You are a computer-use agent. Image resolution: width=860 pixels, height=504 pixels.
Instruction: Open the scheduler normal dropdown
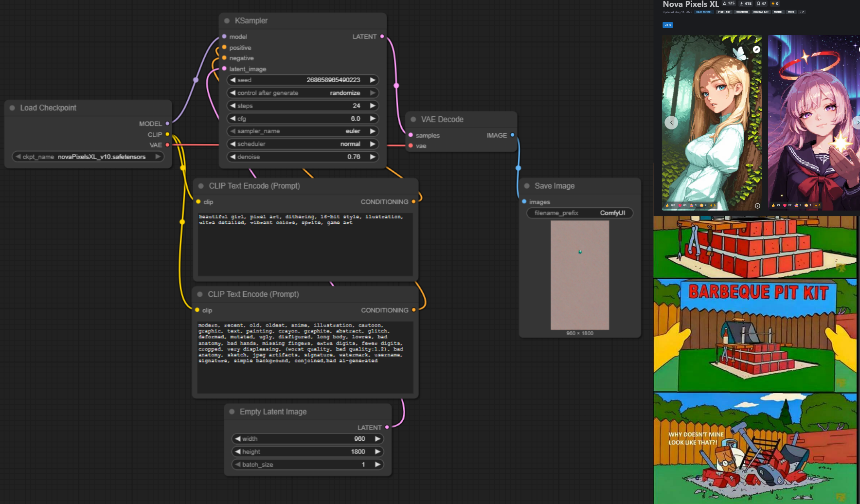click(x=303, y=144)
